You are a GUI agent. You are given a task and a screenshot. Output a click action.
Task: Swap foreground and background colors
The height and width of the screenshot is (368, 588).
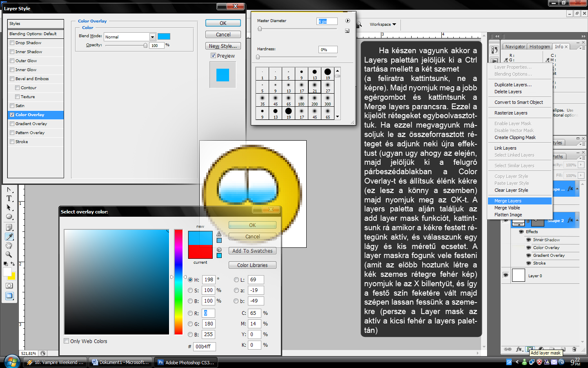tap(13, 264)
